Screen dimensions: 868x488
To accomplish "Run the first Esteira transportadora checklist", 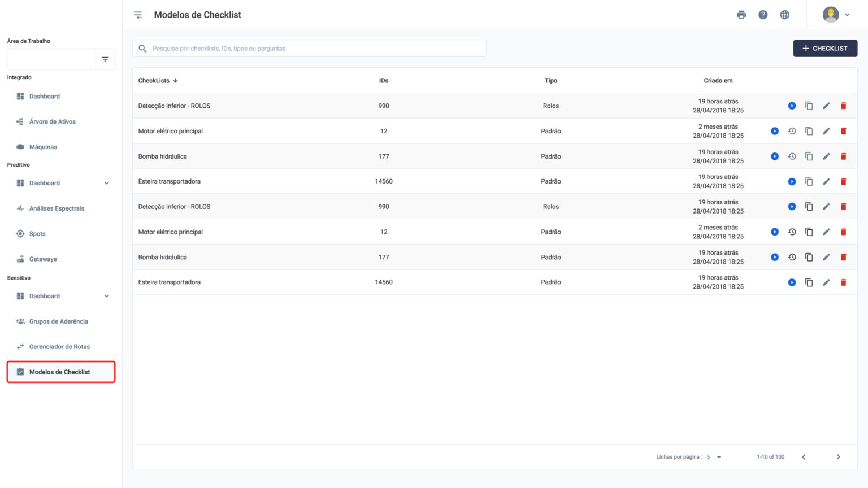I will [792, 181].
